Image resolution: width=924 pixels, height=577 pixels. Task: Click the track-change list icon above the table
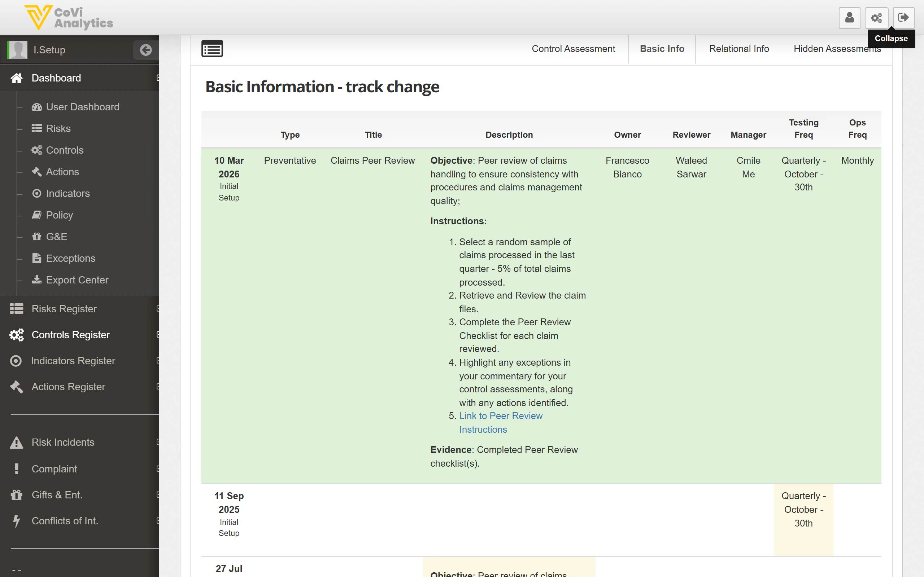pyautogui.click(x=212, y=48)
